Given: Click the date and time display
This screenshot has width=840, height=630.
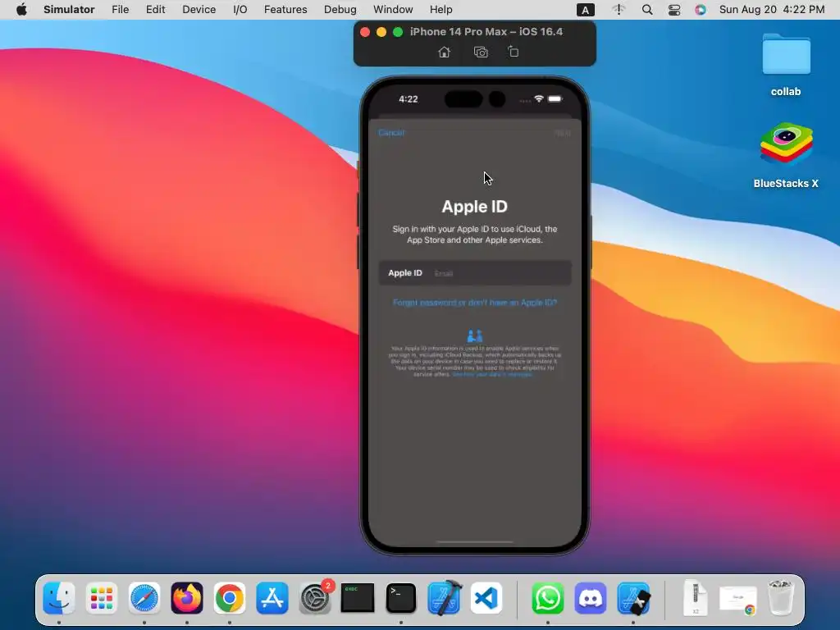Looking at the screenshot, I should click(772, 10).
